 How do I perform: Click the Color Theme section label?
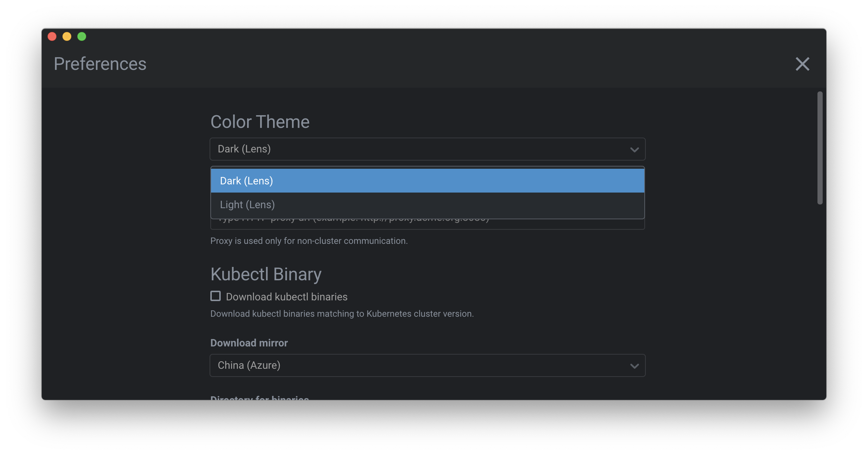[260, 122]
